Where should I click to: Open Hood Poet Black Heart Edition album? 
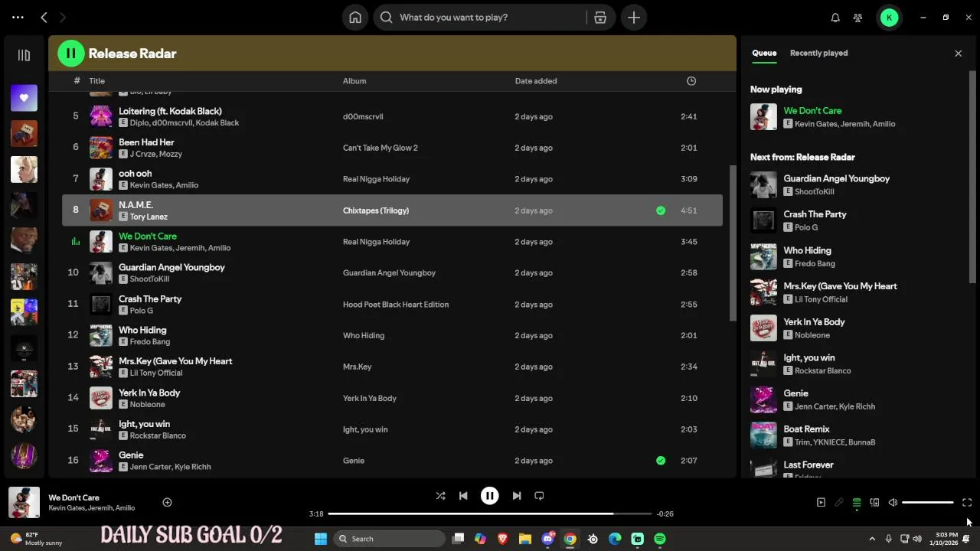tap(396, 305)
